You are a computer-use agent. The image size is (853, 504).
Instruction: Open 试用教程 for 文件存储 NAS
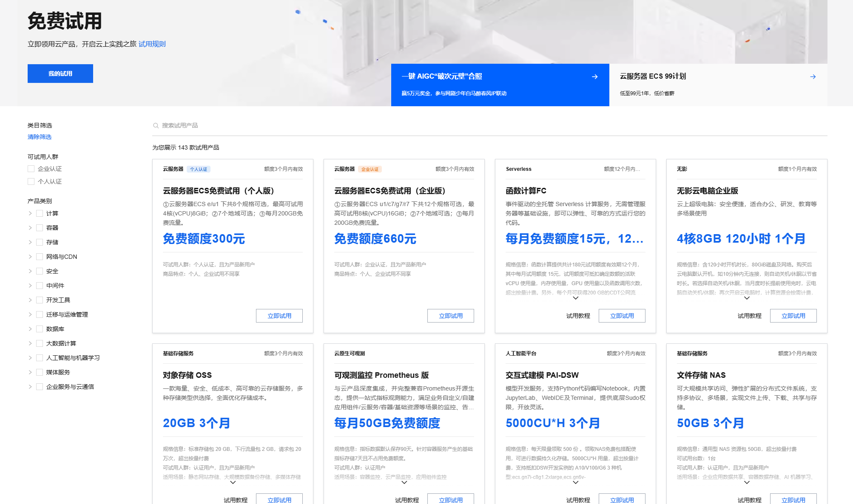tap(750, 500)
